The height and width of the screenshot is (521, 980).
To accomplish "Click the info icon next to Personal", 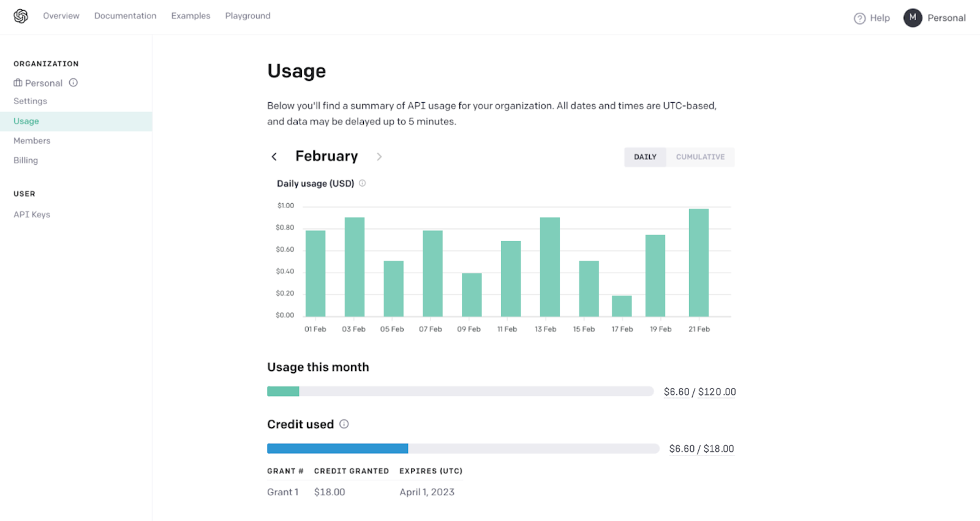I will click(x=73, y=83).
